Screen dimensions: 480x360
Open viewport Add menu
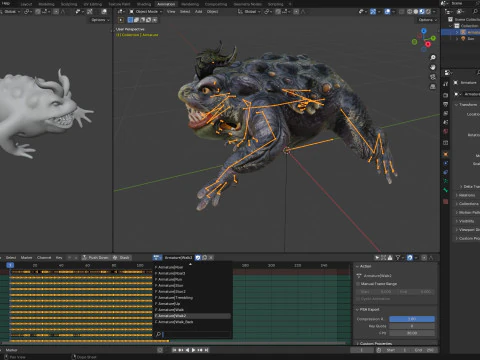pos(199,11)
